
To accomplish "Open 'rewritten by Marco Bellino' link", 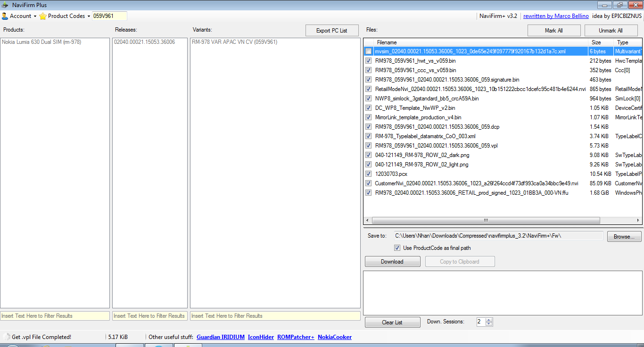I will 556,16.
